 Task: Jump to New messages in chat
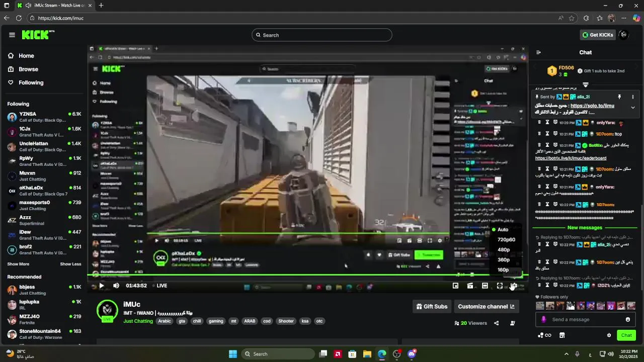[585, 228]
